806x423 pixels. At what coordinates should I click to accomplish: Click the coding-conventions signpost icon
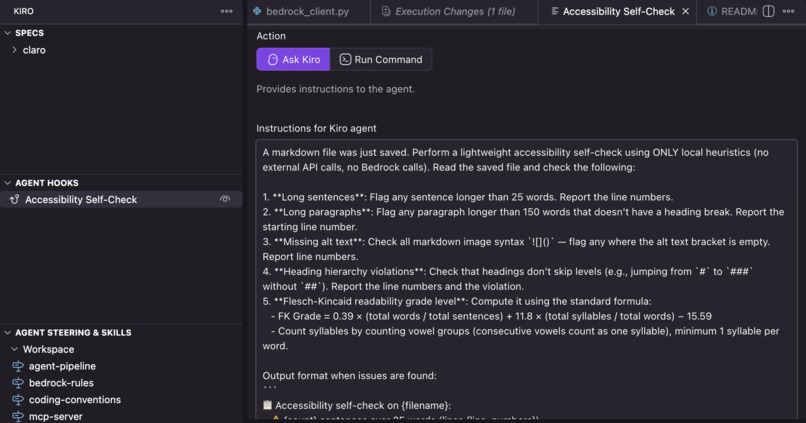(18, 399)
